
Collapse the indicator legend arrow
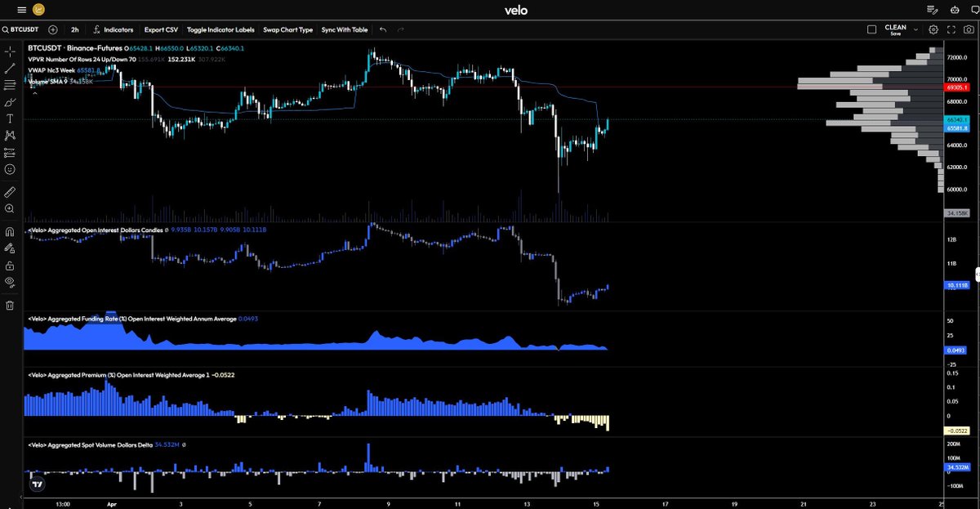click(34, 94)
